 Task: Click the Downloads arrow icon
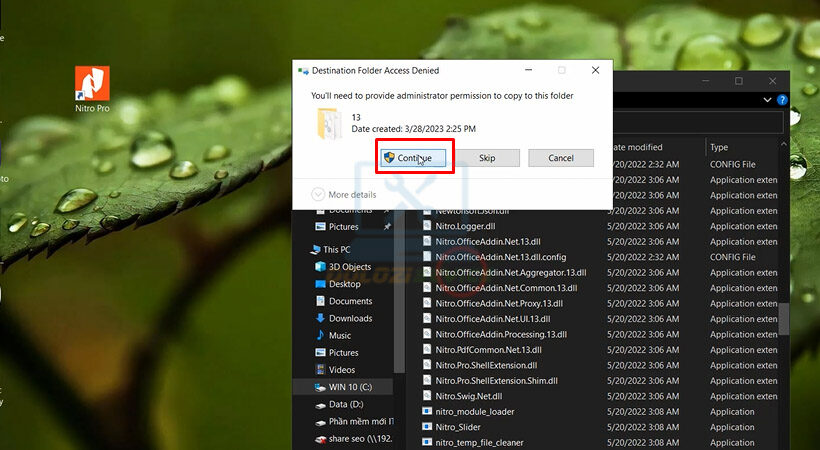pyautogui.click(x=320, y=319)
